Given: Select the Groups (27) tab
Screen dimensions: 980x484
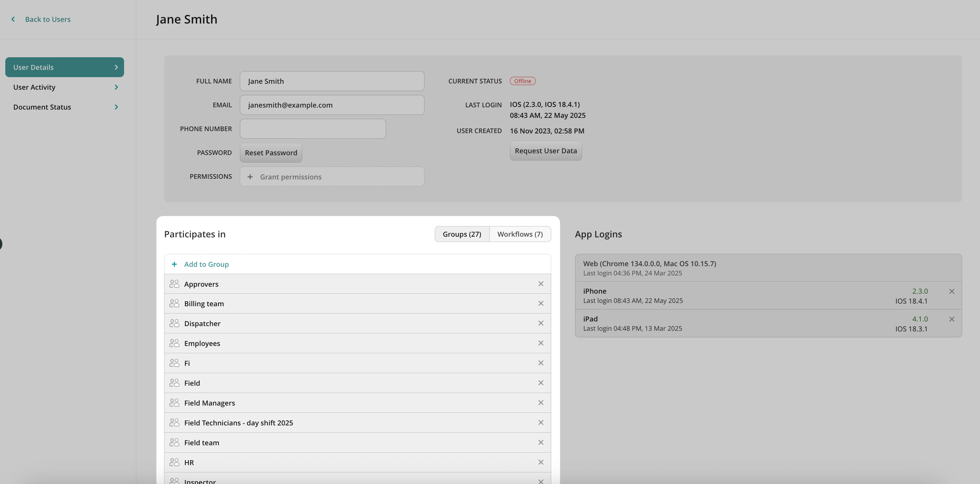Looking at the screenshot, I should (462, 234).
